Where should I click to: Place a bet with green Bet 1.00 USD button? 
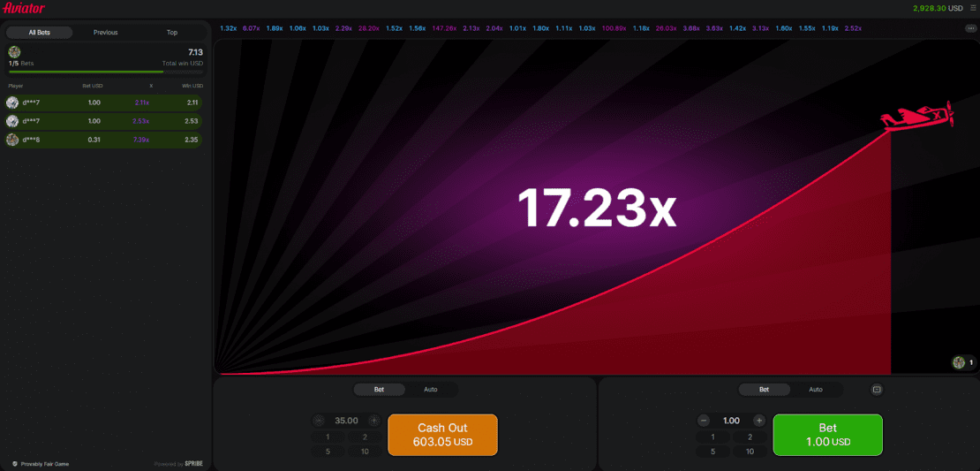827,435
